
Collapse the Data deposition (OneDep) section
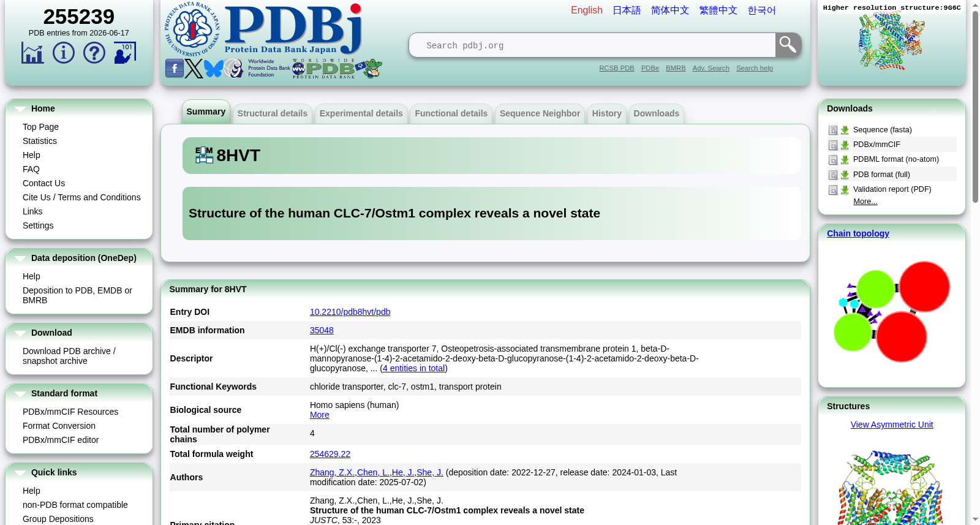pyautogui.click(x=20, y=259)
